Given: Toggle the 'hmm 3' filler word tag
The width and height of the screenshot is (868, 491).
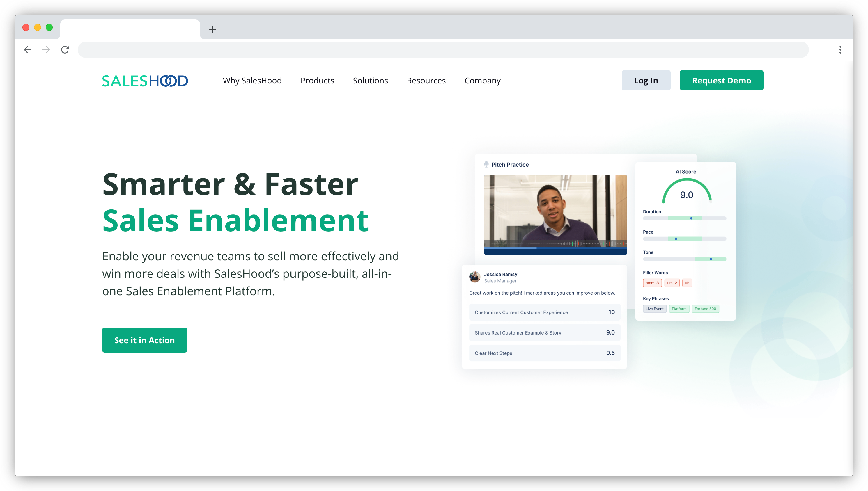Looking at the screenshot, I should pyautogui.click(x=652, y=283).
